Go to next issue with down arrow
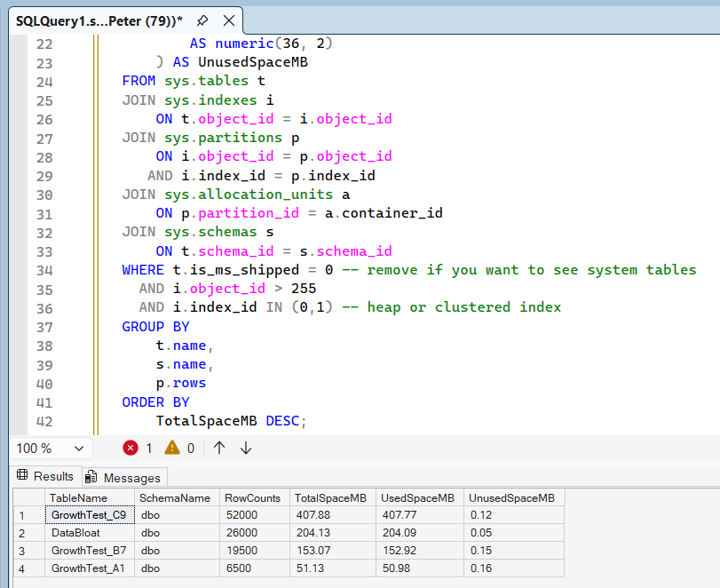Image resolution: width=720 pixels, height=588 pixels. [x=246, y=449]
